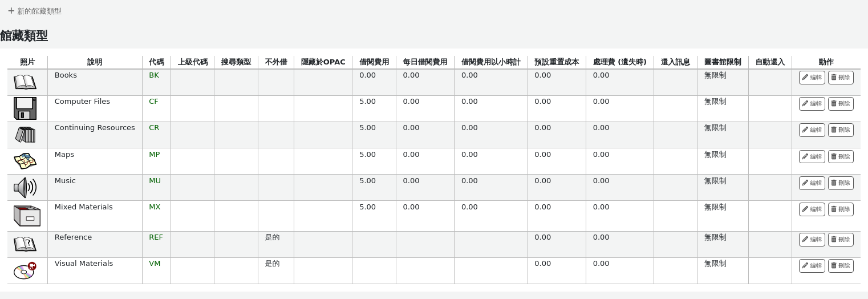The height and width of the screenshot is (299, 868).
Task: Delete the Music item type
Action: pos(841,183)
